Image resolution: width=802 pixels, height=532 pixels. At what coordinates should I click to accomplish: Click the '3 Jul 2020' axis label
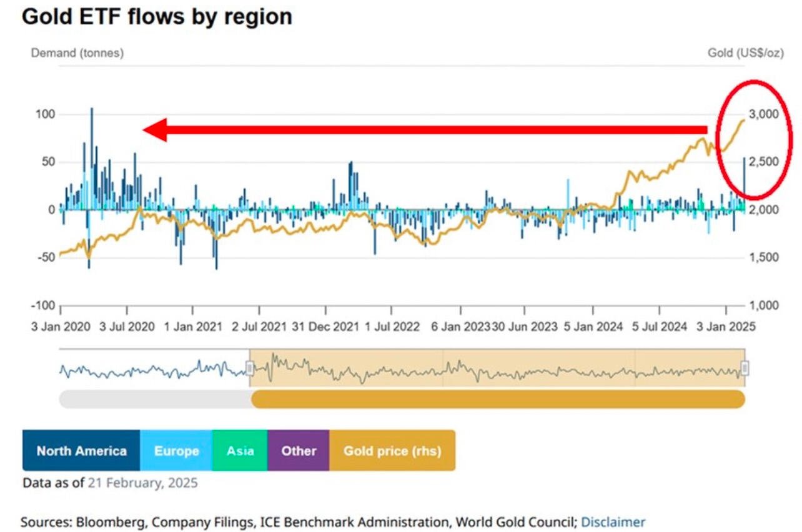pos(127,327)
